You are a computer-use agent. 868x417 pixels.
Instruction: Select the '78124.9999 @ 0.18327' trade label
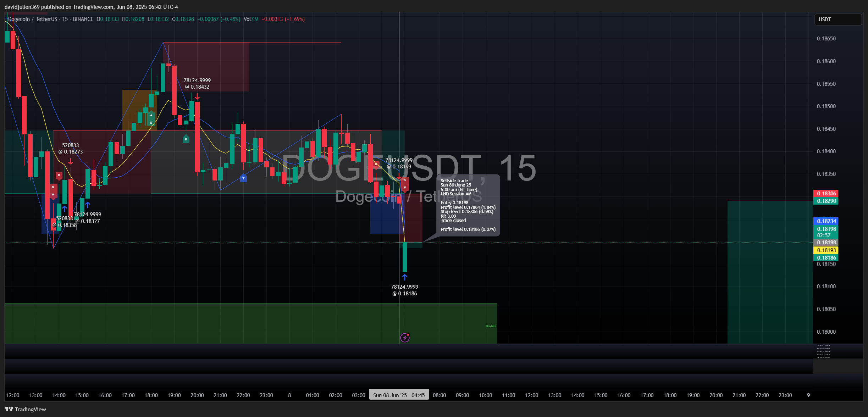tap(88, 218)
